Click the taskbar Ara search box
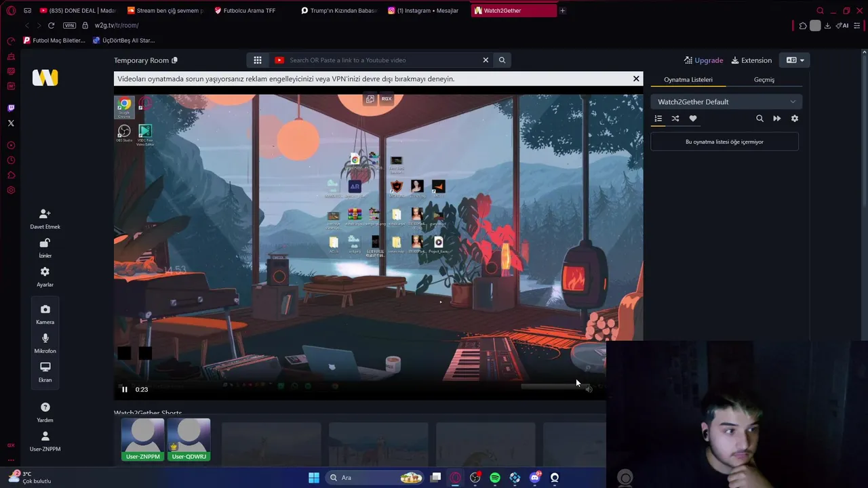Viewport: 868px width, 488px height. [x=375, y=478]
